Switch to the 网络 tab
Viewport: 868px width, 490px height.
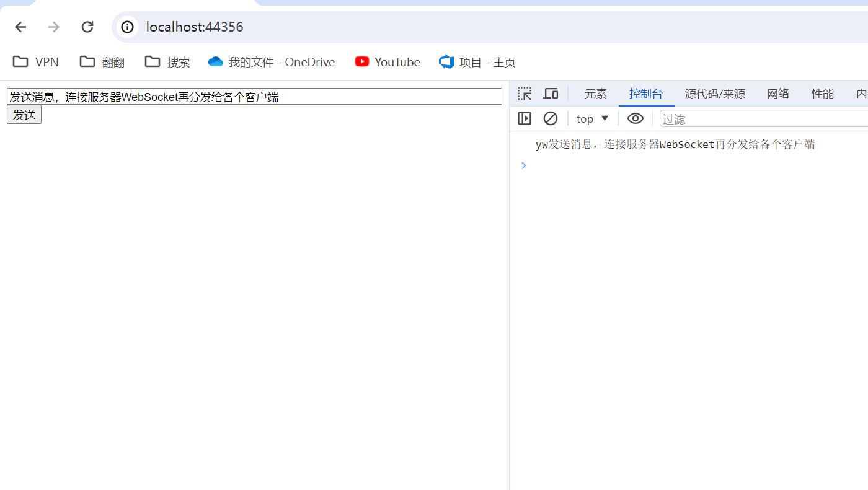tap(778, 94)
